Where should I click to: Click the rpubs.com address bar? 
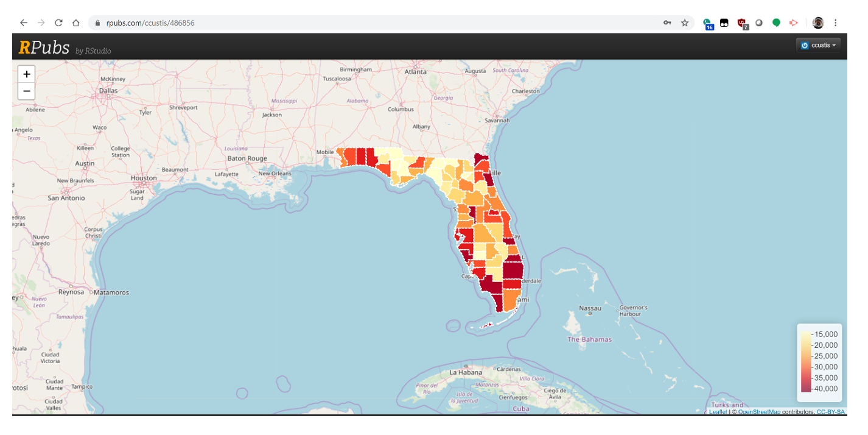pos(377,23)
